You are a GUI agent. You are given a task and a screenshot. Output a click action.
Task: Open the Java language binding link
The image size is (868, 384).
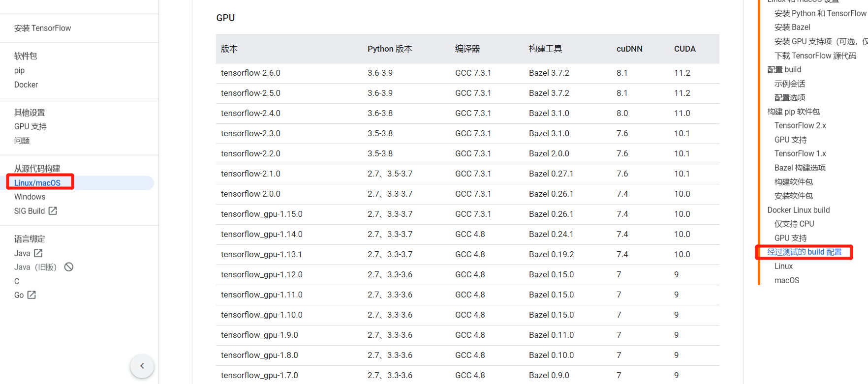click(x=22, y=253)
